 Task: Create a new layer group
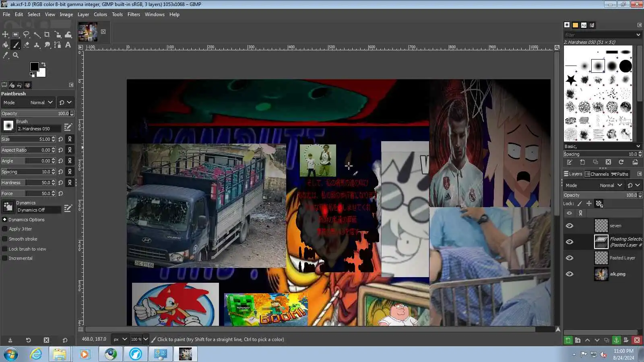(578, 340)
